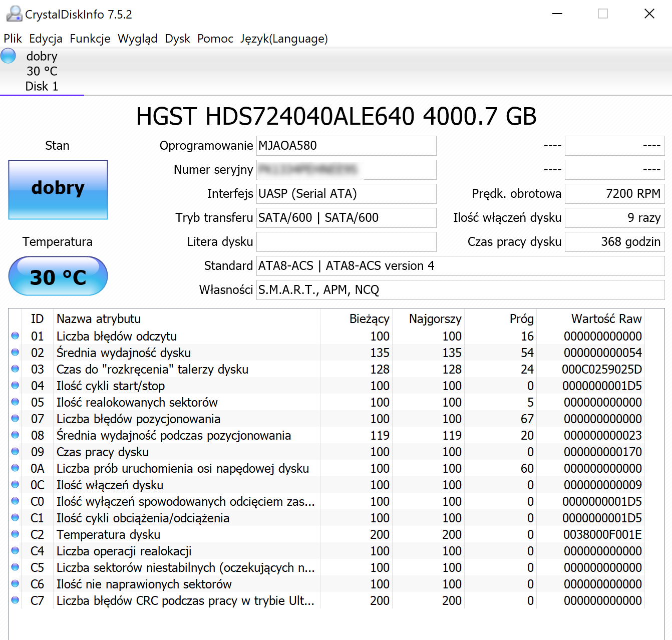Image resolution: width=672 pixels, height=640 pixels.
Task: Click status dot for attribute C7 CRC errors
Action: click(15, 600)
